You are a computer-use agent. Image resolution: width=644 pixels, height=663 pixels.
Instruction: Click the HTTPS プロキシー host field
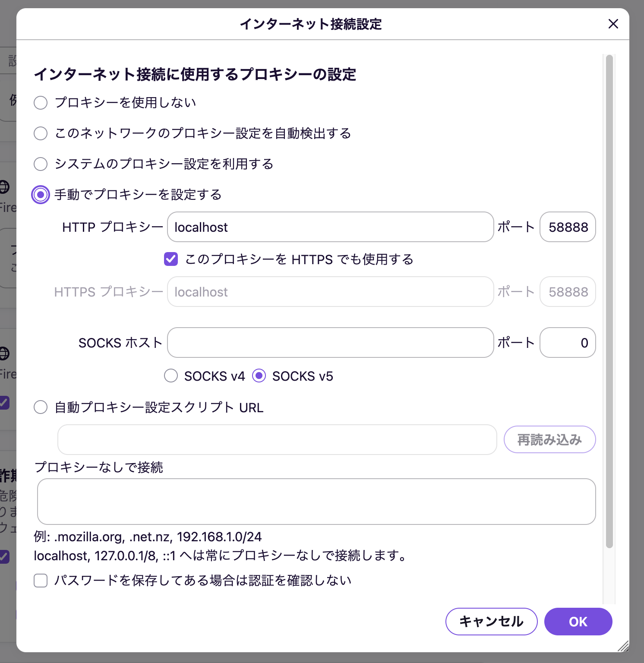pyautogui.click(x=330, y=292)
